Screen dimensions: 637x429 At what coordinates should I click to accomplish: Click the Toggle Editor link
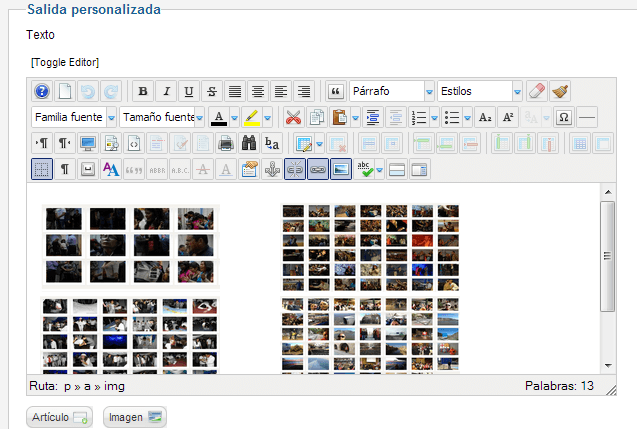(x=65, y=62)
